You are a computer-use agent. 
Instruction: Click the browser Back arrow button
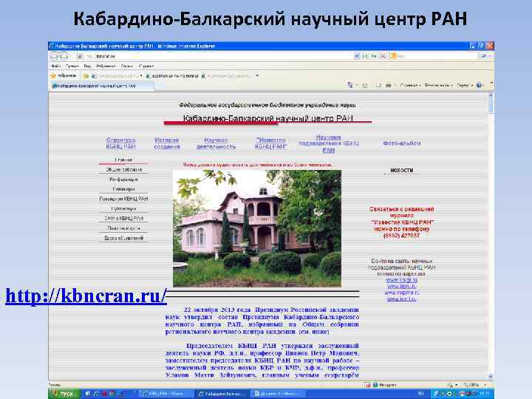[55, 56]
